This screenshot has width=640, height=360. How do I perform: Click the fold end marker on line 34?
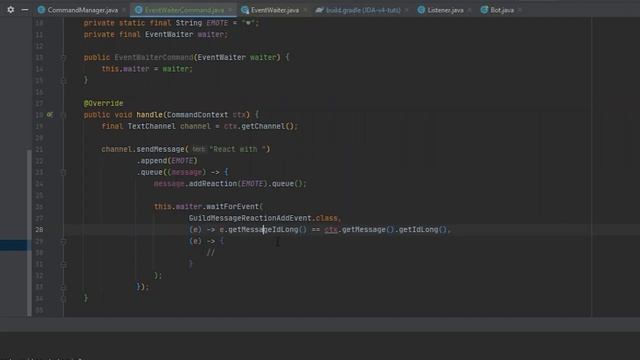[x=63, y=298]
